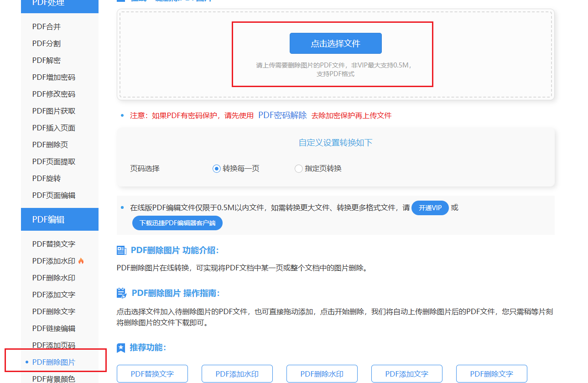Screen dimensions: 588x383
Task: Click the fire icon beside PDF添加水印
Action: (81, 260)
